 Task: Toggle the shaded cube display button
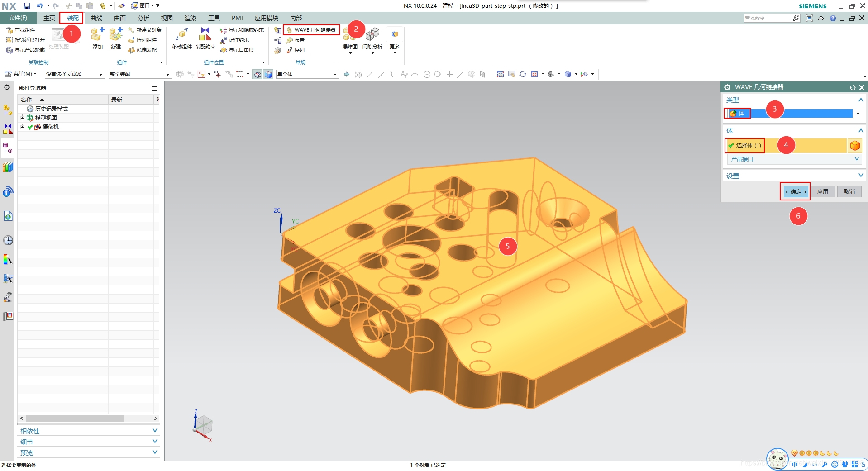pos(268,74)
